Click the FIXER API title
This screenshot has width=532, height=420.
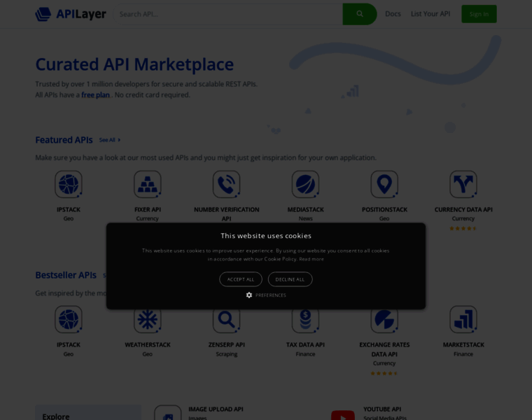[148, 210]
